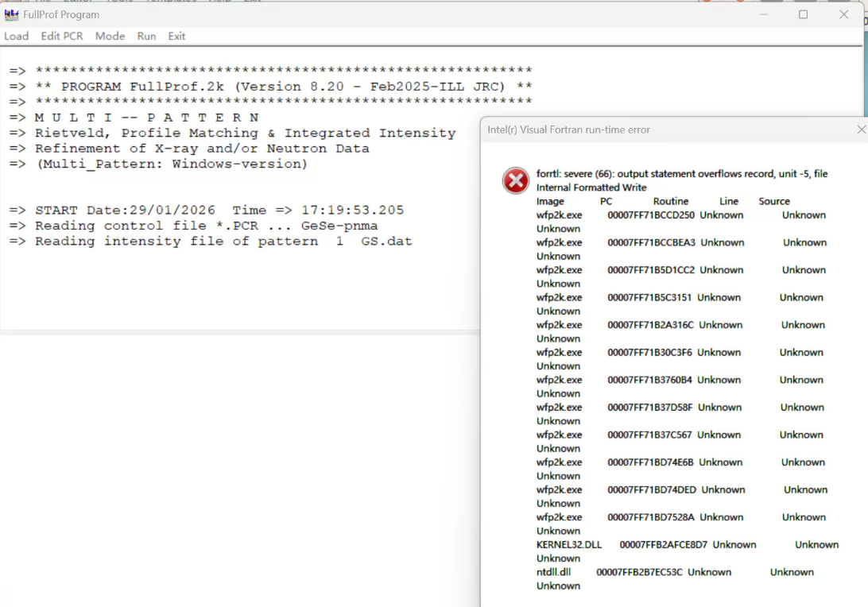This screenshot has height=607, width=868.
Task: Open the Edit PCR menu
Action: pyautogui.click(x=62, y=36)
